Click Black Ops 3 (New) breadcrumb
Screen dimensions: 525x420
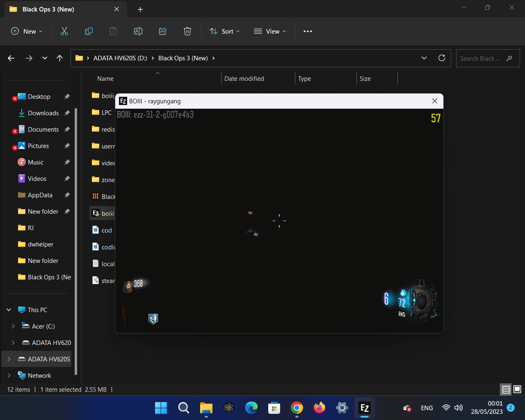coord(183,58)
